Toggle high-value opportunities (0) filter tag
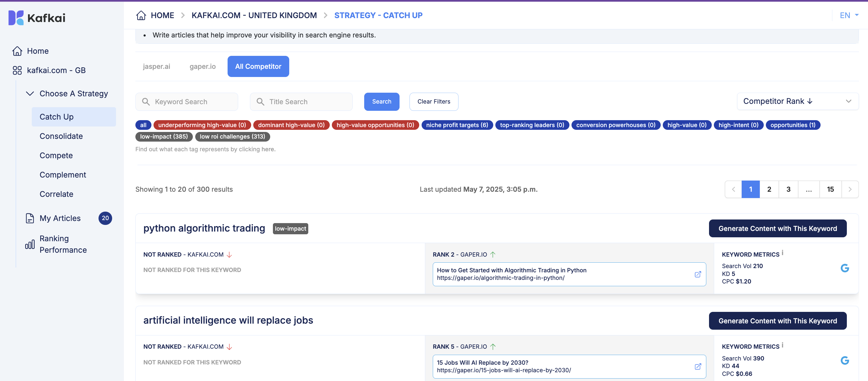This screenshot has width=868, height=381. click(x=375, y=125)
